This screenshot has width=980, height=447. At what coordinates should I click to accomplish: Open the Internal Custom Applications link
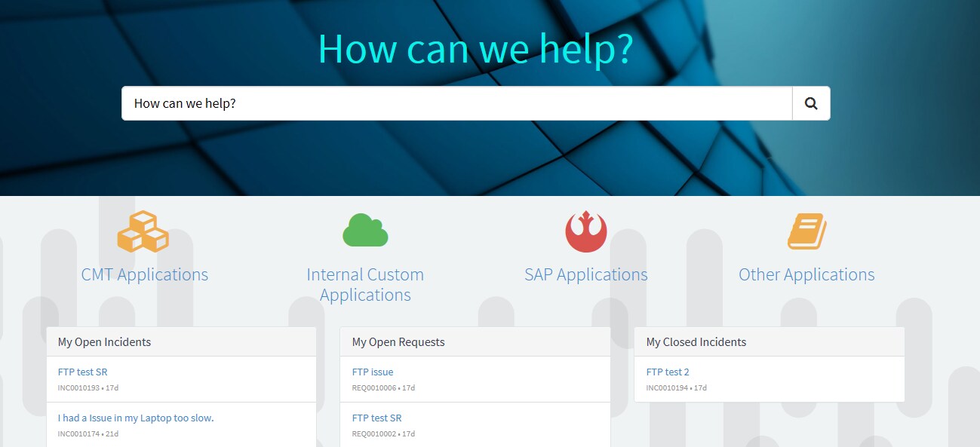[x=365, y=284]
